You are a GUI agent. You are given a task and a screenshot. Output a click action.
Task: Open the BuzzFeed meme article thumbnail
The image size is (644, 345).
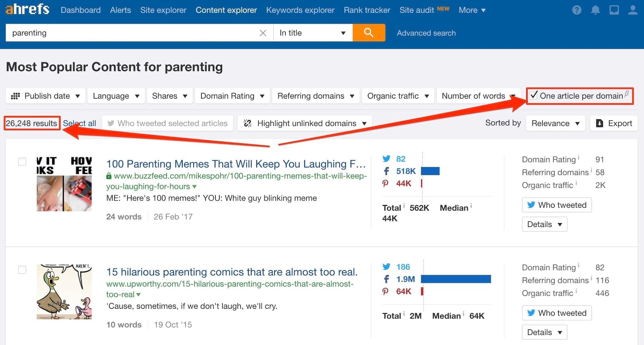click(x=64, y=184)
